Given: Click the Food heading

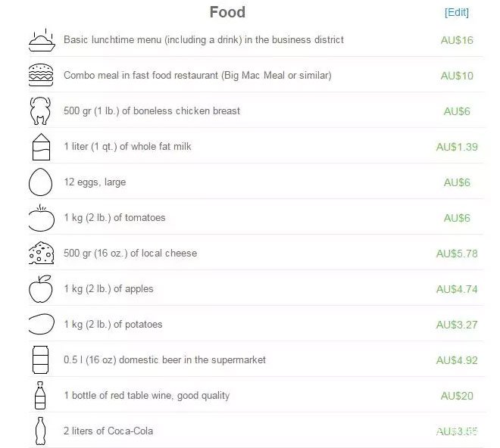Looking at the screenshot, I should coord(227,12).
